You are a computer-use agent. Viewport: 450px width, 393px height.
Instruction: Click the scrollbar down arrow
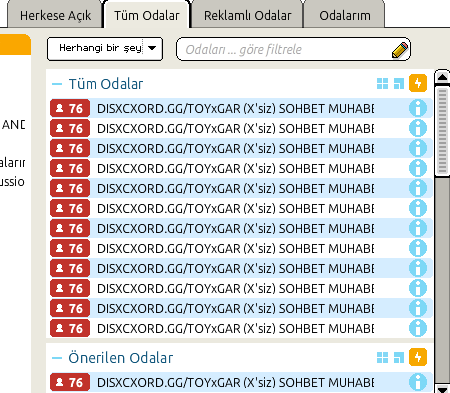click(442, 389)
